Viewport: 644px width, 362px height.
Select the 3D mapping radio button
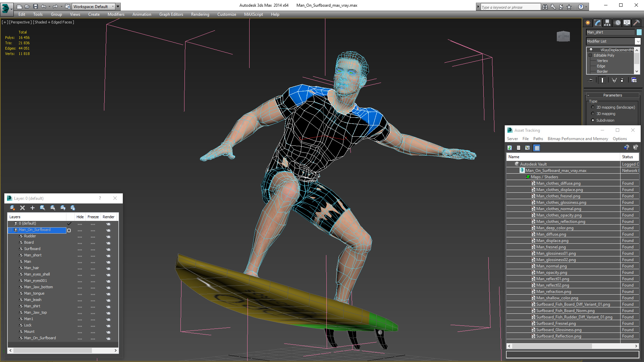tap(593, 114)
